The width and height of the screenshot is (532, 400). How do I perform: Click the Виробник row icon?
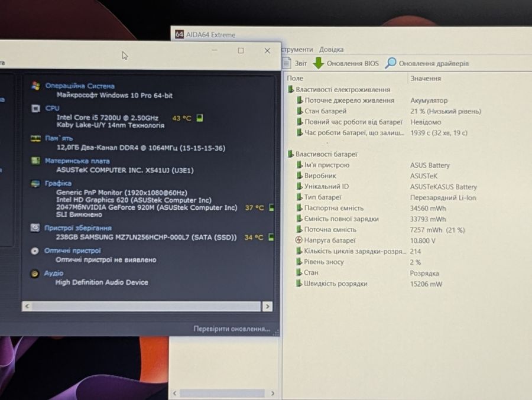299,175
